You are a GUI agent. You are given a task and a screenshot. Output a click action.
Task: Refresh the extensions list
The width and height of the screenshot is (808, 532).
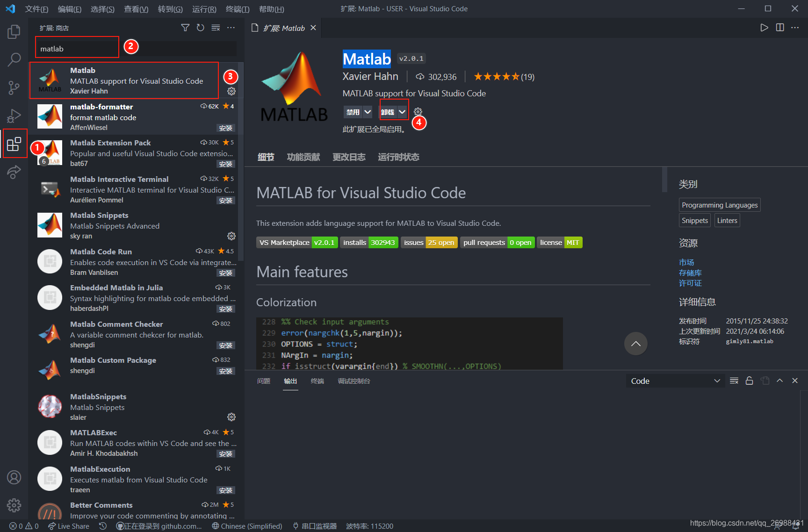pos(201,28)
